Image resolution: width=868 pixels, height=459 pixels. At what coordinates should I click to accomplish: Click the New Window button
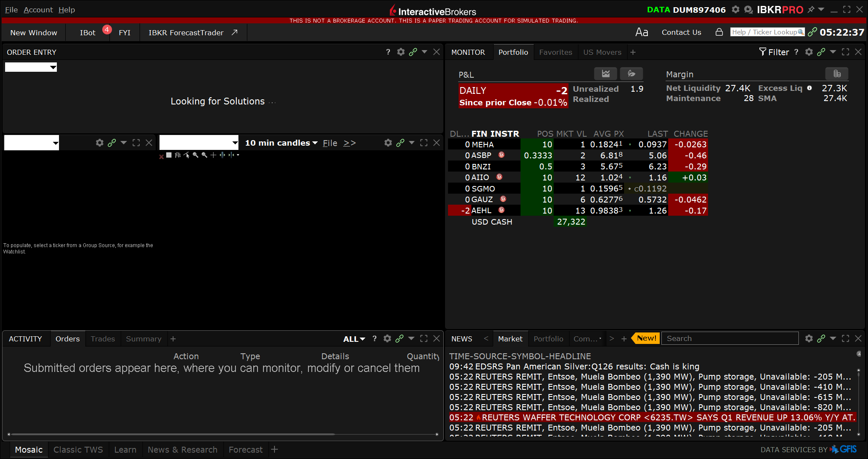34,33
